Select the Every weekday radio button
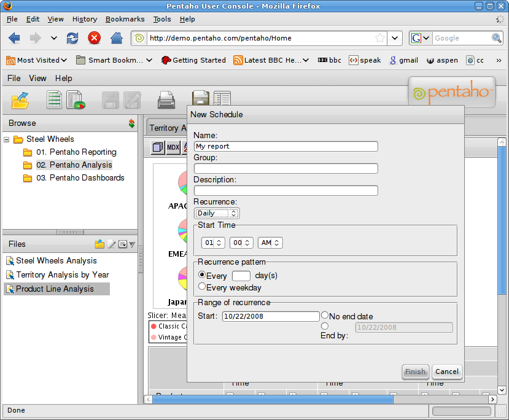Screen dimensions: 509x420 [x=202, y=287]
